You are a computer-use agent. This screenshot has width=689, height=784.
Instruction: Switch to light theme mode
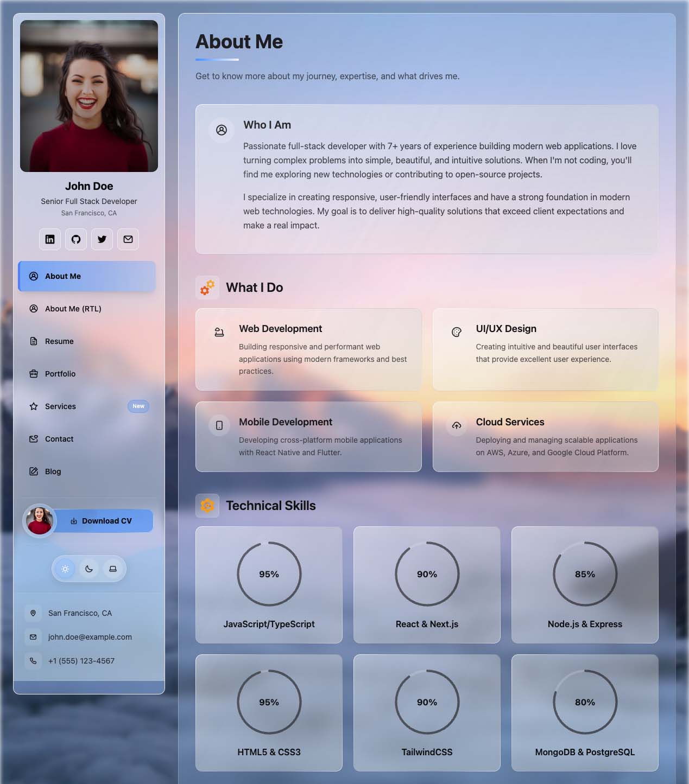point(65,569)
